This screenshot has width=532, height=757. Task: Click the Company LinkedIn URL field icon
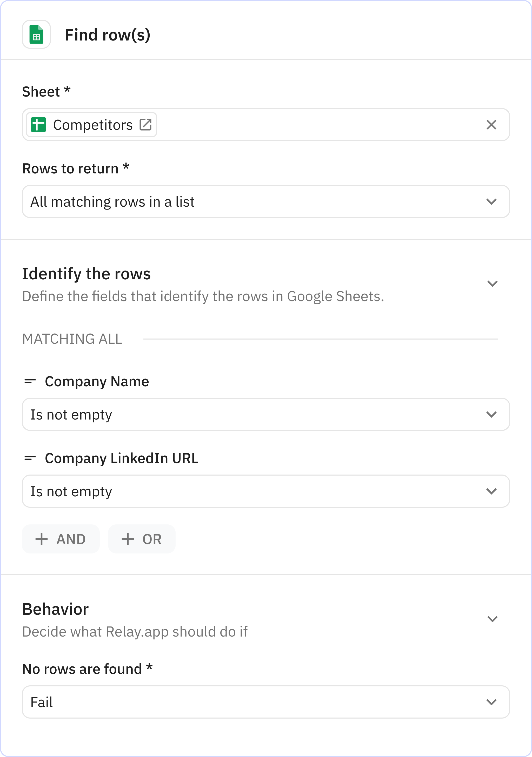pyautogui.click(x=30, y=458)
